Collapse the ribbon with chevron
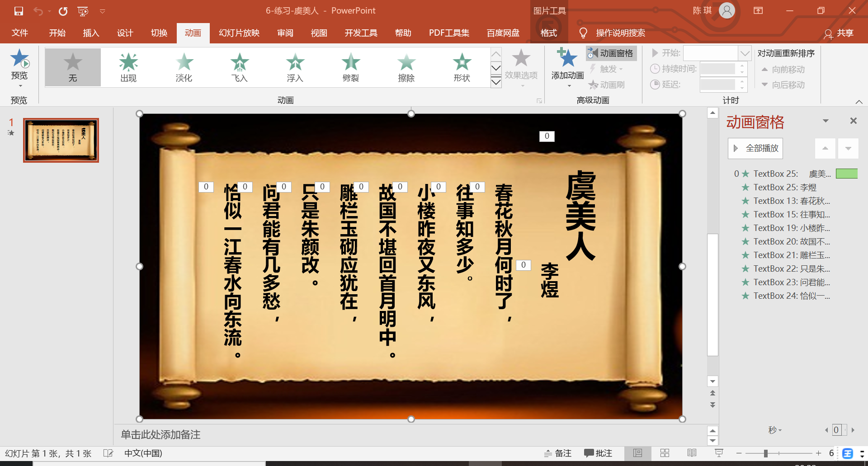 pyautogui.click(x=859, y=102)
